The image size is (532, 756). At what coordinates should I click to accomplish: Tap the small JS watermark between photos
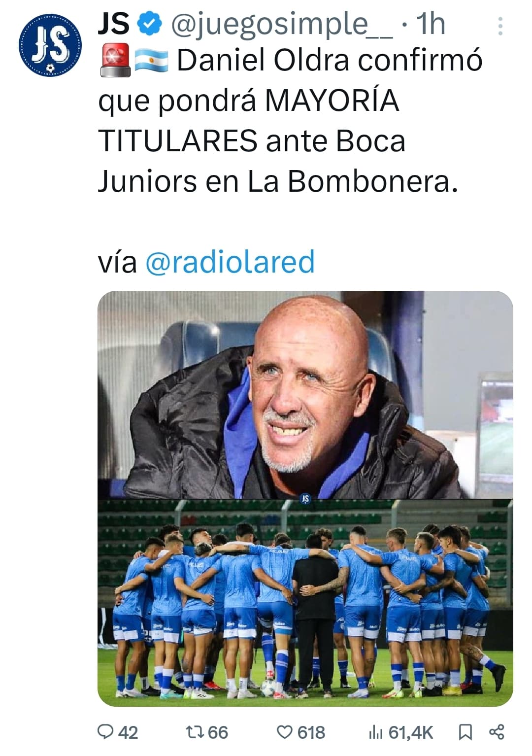point(305,499)
